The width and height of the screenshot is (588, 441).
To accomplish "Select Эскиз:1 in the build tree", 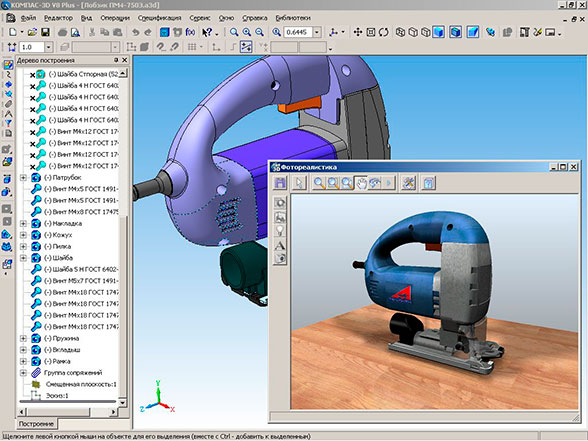I will point(57,396).
